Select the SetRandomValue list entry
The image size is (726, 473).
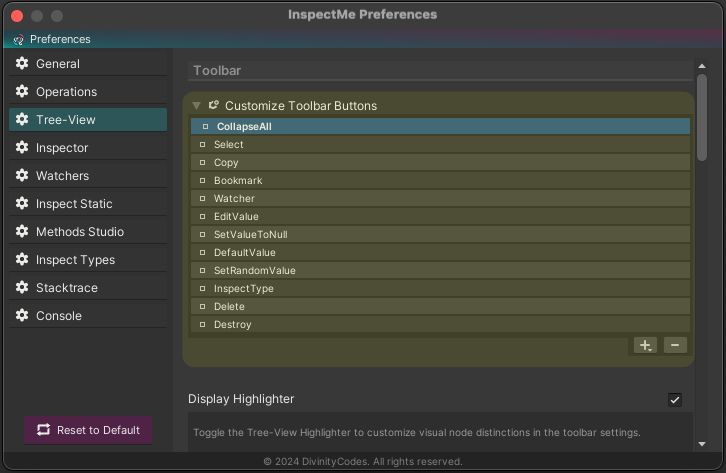coord(440,270)
